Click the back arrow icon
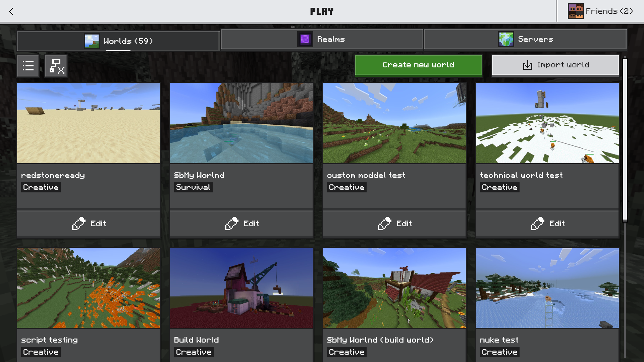Viewport: 644px width, 362px height. click(11, 11)
